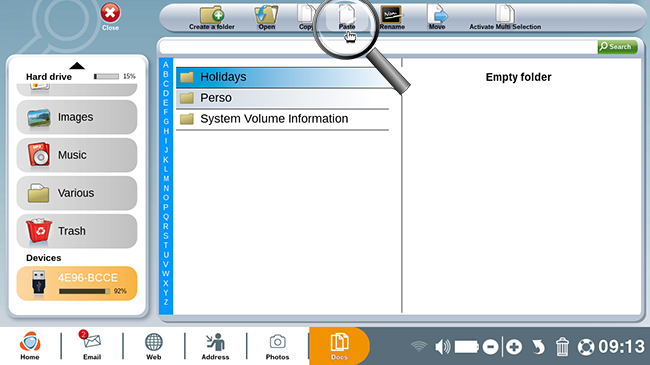650x365 pixels.
Task: Click the zoom out minus button
Action: [490, 347]
